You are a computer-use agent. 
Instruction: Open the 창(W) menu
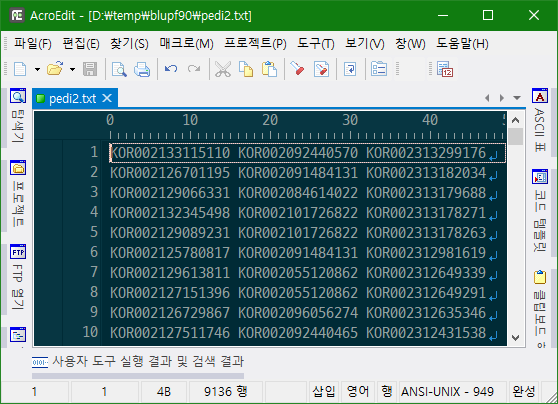(410, 44)
